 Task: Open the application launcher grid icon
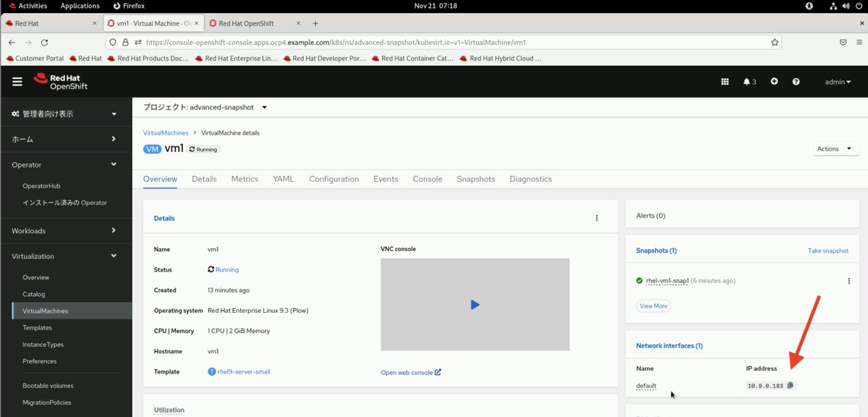(725, 82)
